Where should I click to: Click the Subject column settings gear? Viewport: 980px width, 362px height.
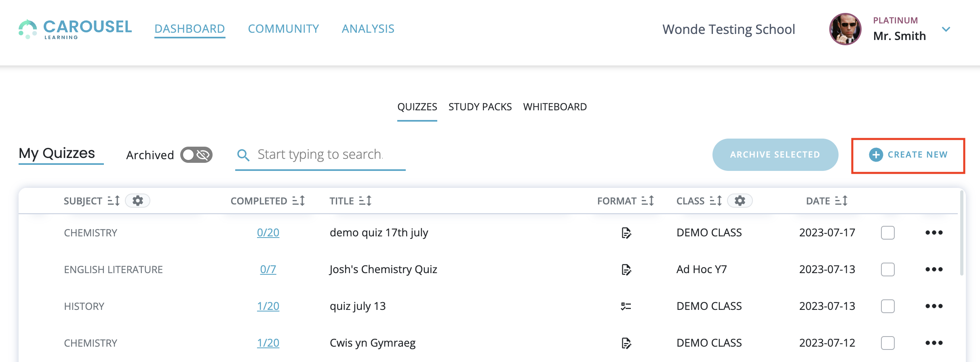coord(137,201)
